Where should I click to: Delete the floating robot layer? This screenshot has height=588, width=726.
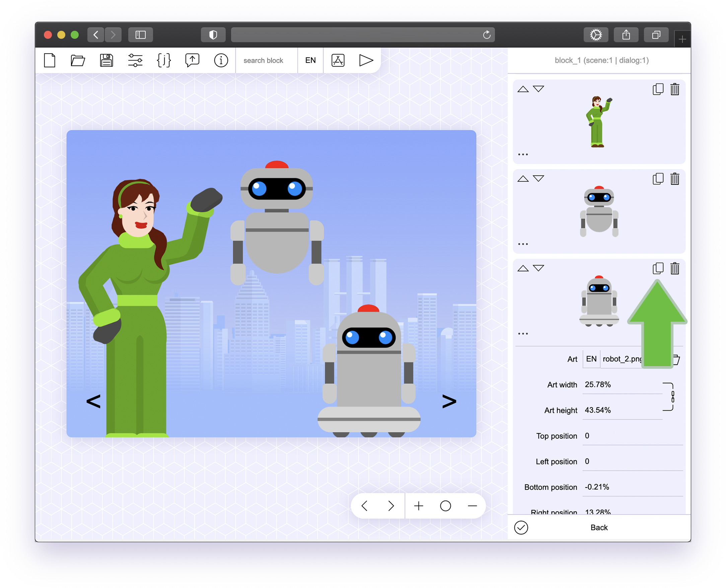[675, 179]
